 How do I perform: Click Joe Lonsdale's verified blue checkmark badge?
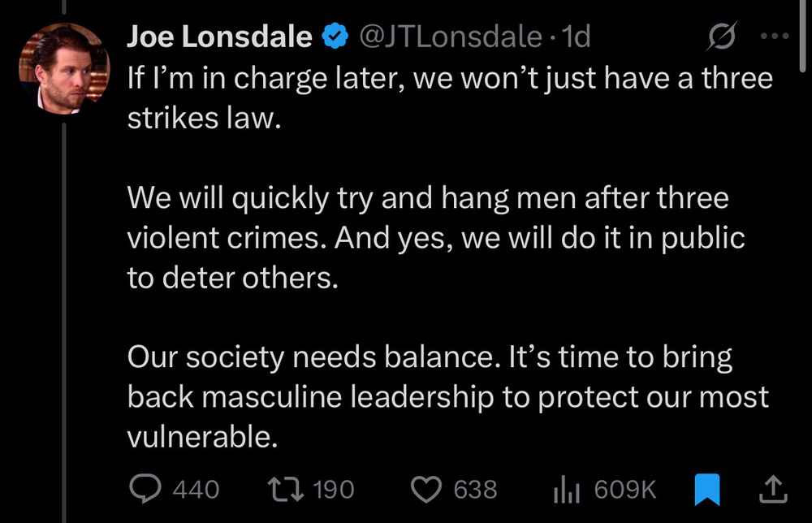click(x=333, y=35)
